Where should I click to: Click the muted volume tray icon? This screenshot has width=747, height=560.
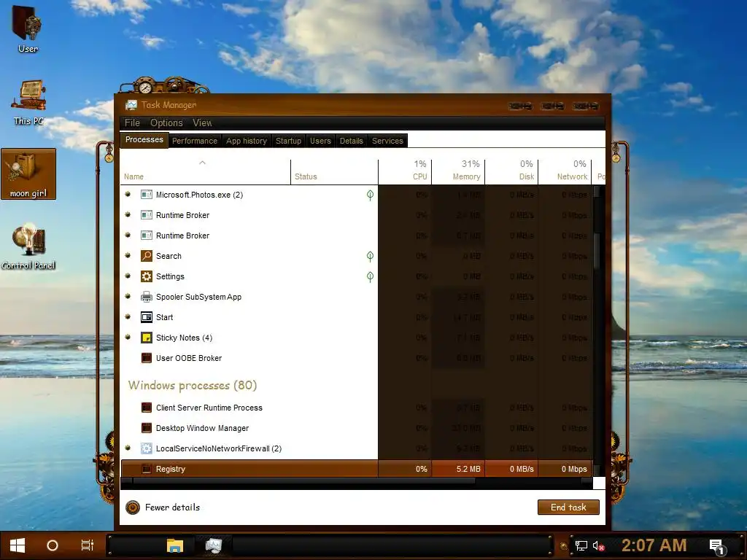click(598, 546)
